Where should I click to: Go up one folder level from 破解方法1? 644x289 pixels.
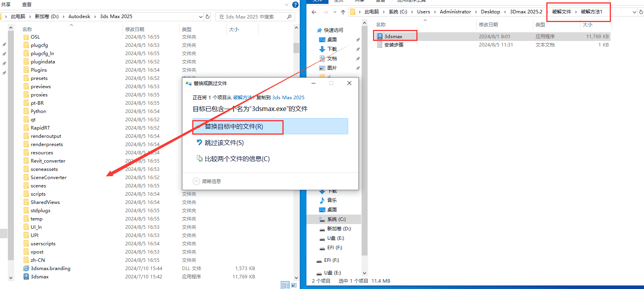[343, 12]
